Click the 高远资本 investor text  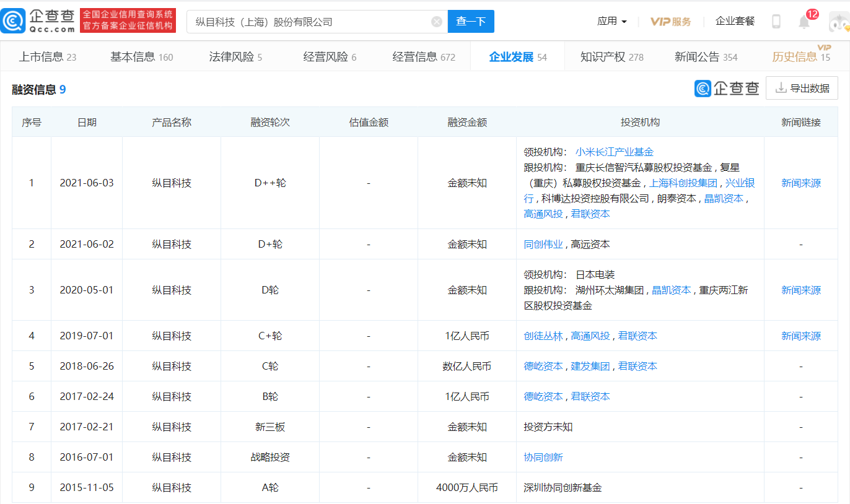[x=590, y=244]
